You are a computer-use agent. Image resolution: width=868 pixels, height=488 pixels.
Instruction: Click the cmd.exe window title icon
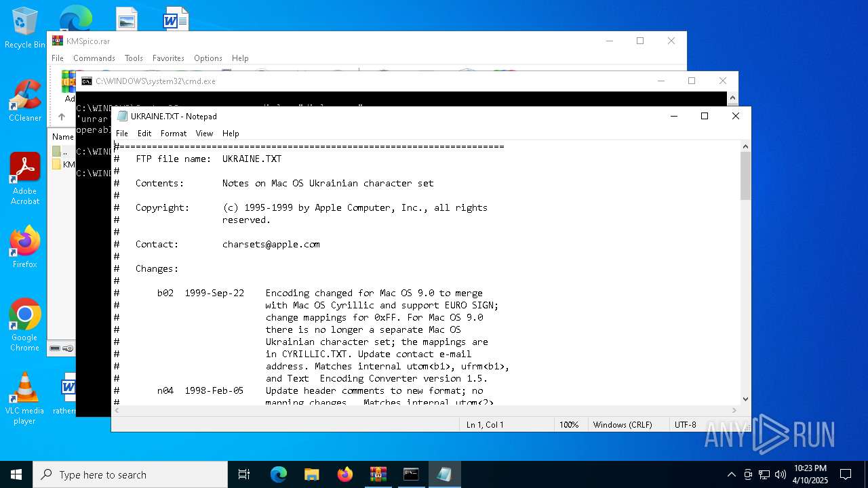[x=87, y=81]
